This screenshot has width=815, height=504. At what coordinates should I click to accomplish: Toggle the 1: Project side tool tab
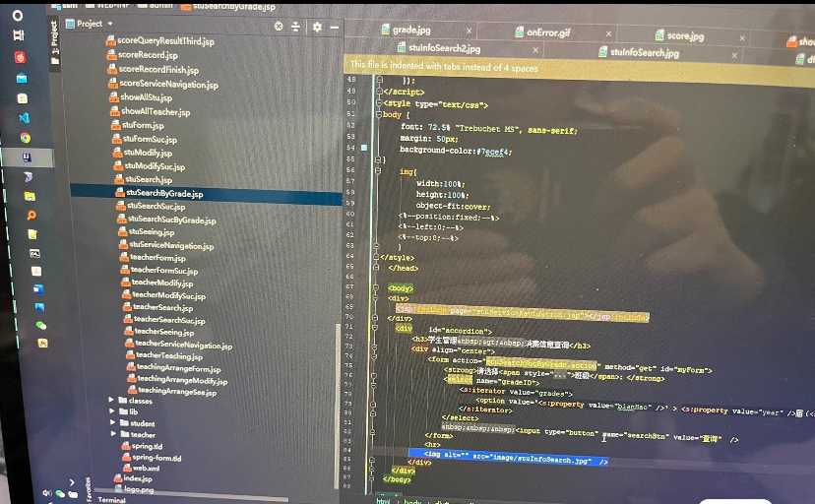[x=54, y=42]
